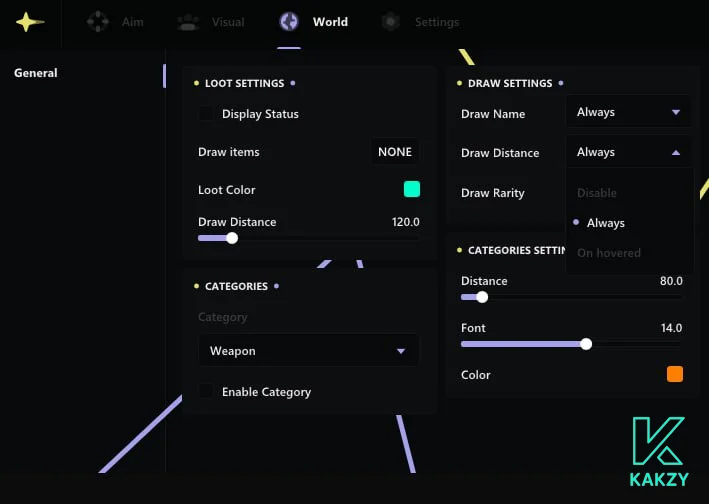The height and width of the screenshot is (504, 709).
Task: Open the Settings tab
Action: click(x=436, y=22)
